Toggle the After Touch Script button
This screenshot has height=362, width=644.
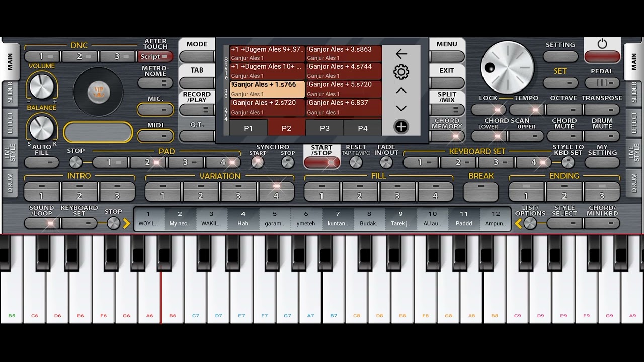(155, 57)
